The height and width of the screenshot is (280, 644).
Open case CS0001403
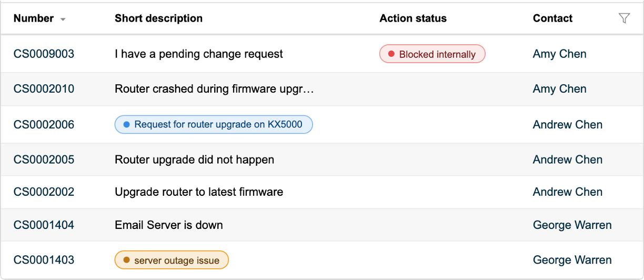(x=44, y=260)
